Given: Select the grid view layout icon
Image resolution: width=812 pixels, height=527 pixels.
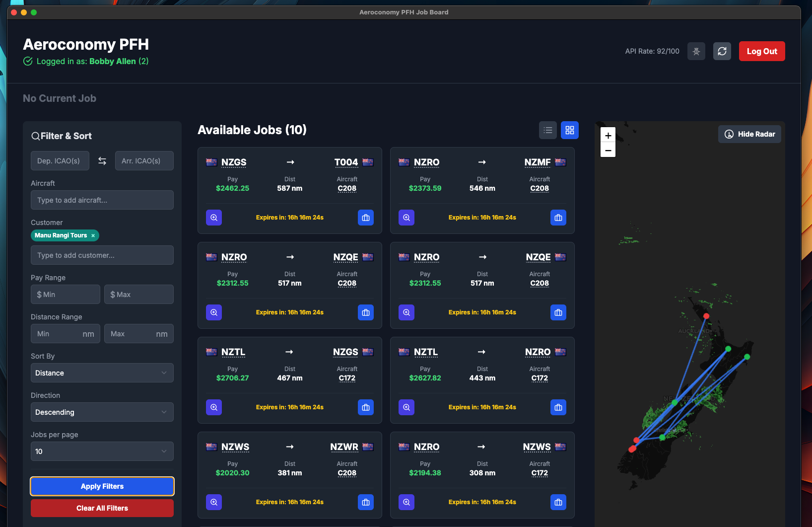Looking at the screenshot, I should tap(569, 130).
